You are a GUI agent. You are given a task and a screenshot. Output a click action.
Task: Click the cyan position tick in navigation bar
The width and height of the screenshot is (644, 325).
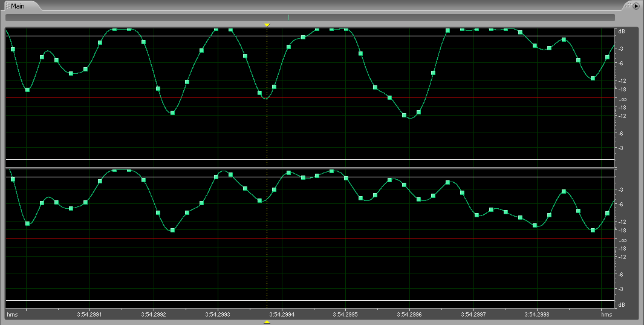point(288,18)
